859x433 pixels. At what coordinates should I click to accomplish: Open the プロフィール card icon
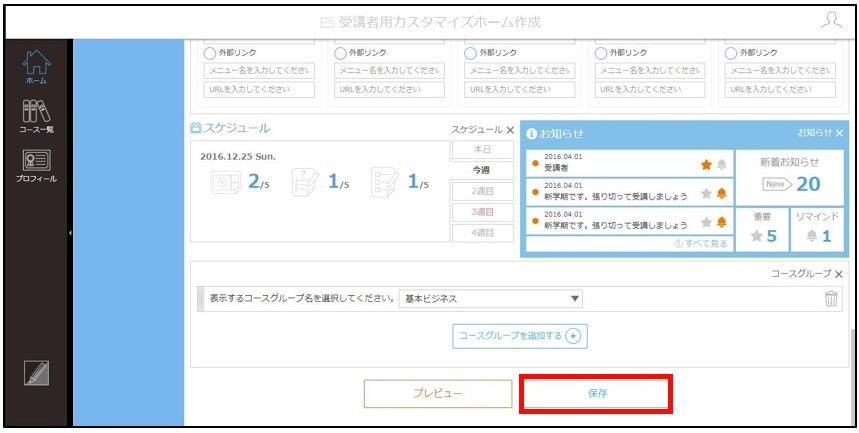point(36,160)
